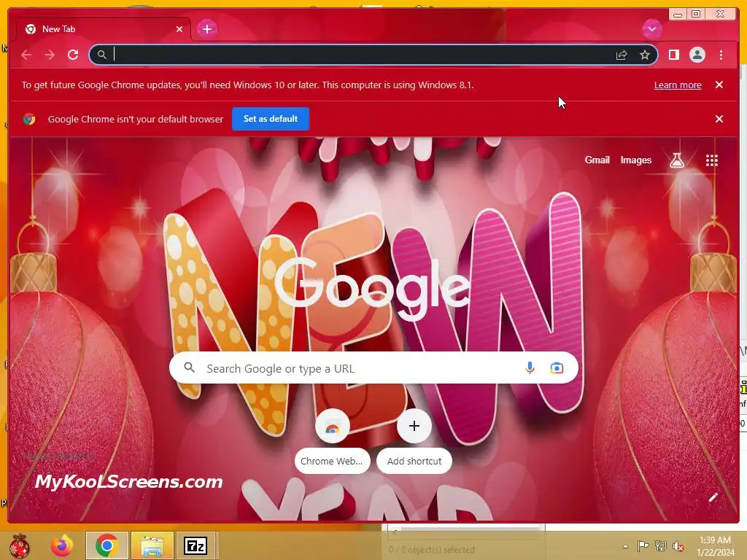Click the muted volume tray icon
747x560 pixels.
coord(678,546)
